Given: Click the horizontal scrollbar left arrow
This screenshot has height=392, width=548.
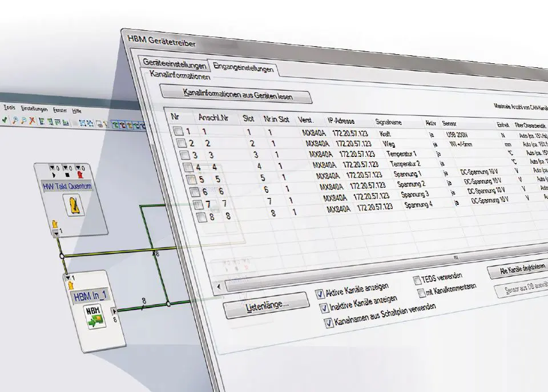Looking at the screenshot, I should (219, 287).
